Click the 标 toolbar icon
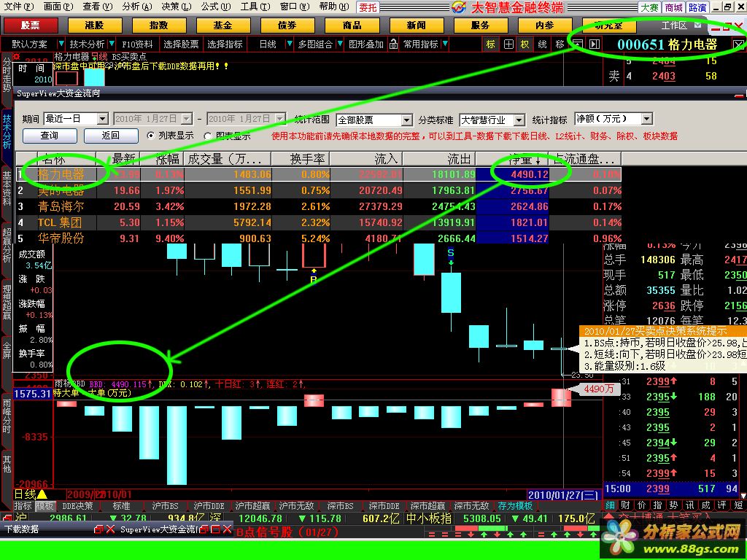 click(x=491, y=44)
